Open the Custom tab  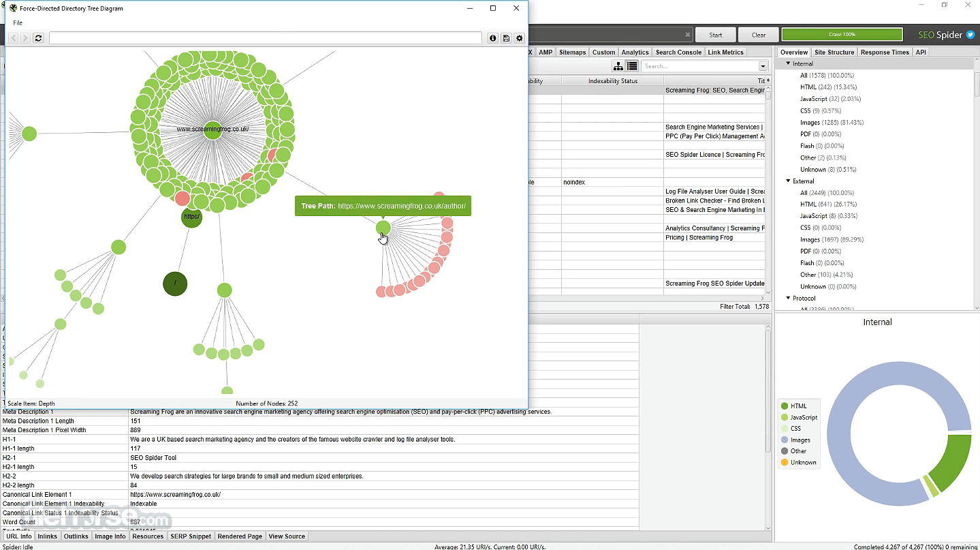click(603, 52)
